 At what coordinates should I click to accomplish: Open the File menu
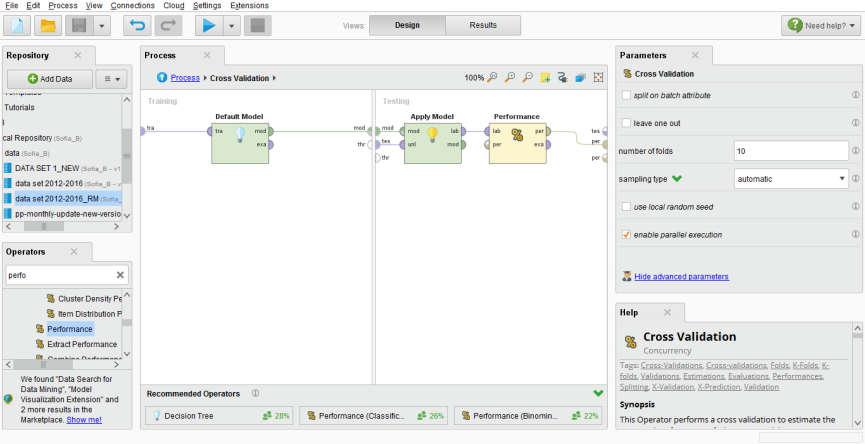(x=11, y=6)
